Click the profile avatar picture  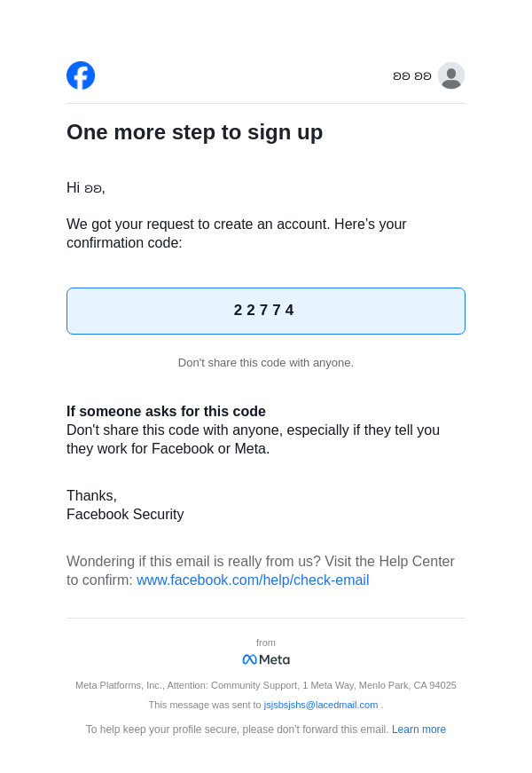(x=451, y=75)
